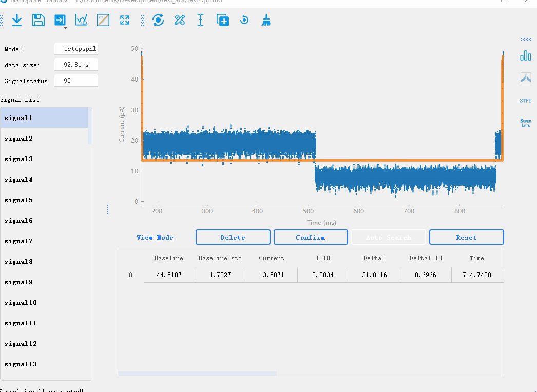537x392 pixels.
Task: Click the chart with eye icon
Action: coord(82,20)
